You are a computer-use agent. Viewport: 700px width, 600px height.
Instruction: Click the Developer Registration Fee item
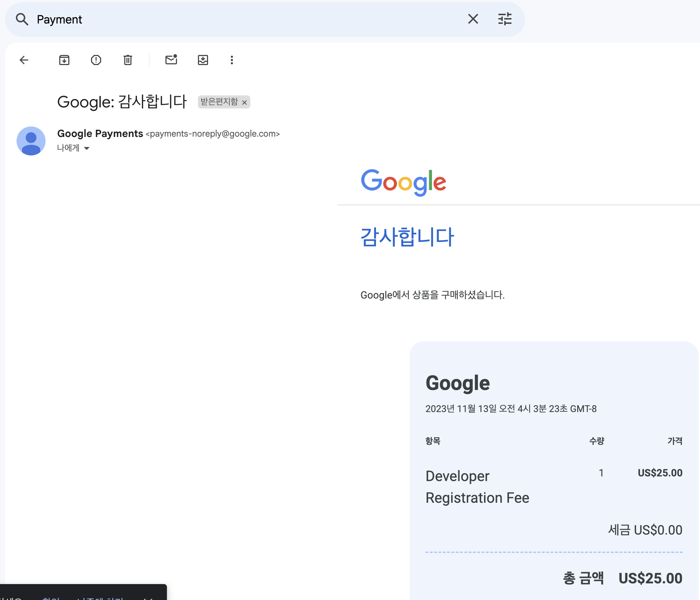(477, 487)
